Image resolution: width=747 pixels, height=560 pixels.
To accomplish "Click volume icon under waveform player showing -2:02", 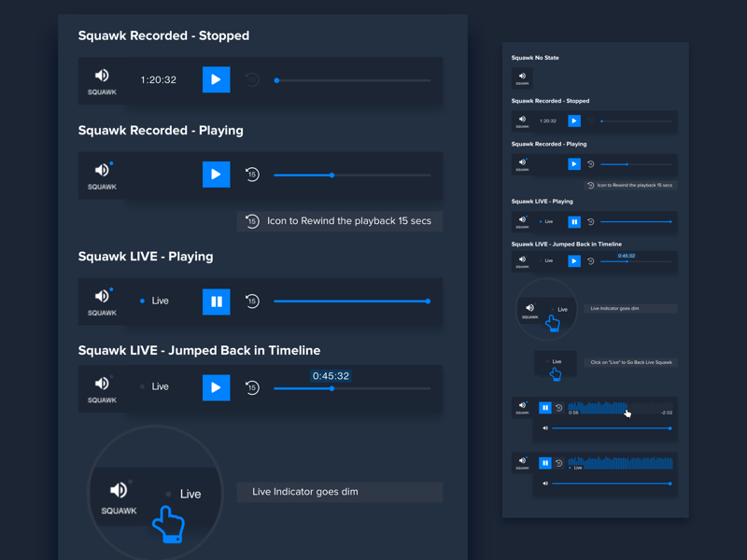I will [x=545, y=428].
